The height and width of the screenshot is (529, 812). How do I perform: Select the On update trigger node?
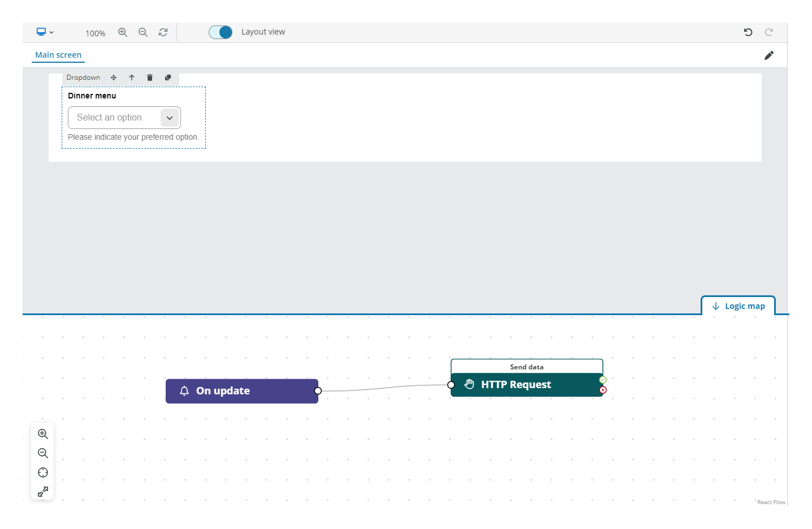click(241, 390)
